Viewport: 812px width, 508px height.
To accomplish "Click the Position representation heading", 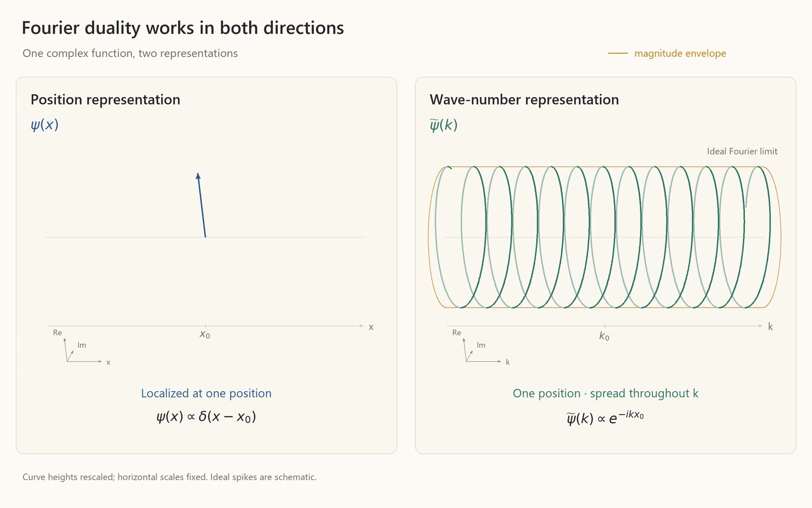I will pyautogui.click(x=105, y=100).
